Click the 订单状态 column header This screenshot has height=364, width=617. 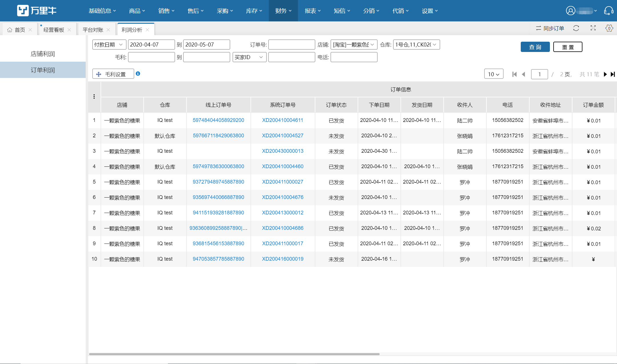pyautogui.click(x=336, y=105)
